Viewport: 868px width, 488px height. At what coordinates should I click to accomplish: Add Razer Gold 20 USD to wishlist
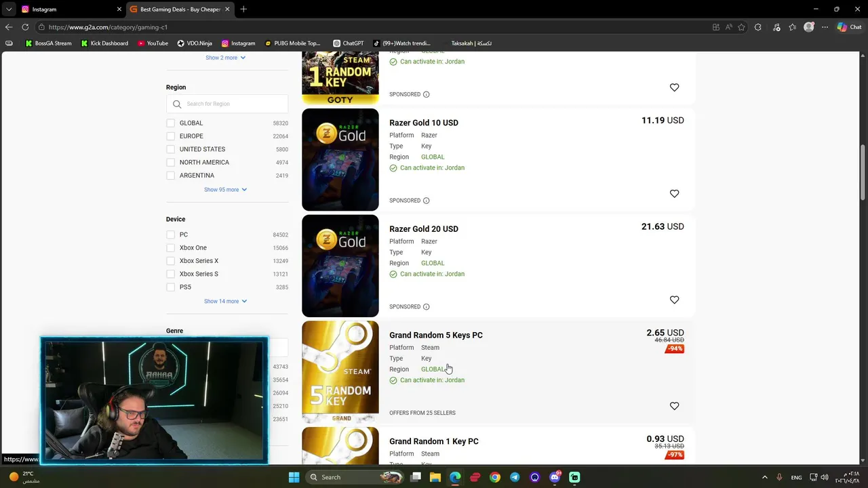tap(674, 300)
